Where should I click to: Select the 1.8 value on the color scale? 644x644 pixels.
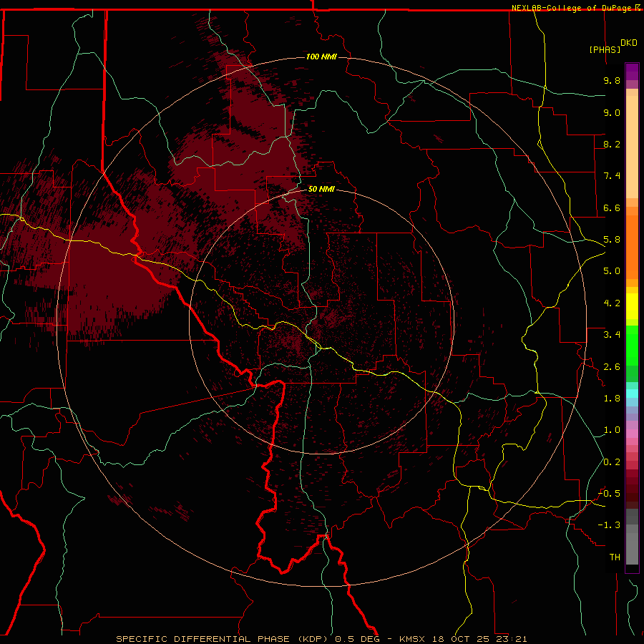(x=612, y=399)
